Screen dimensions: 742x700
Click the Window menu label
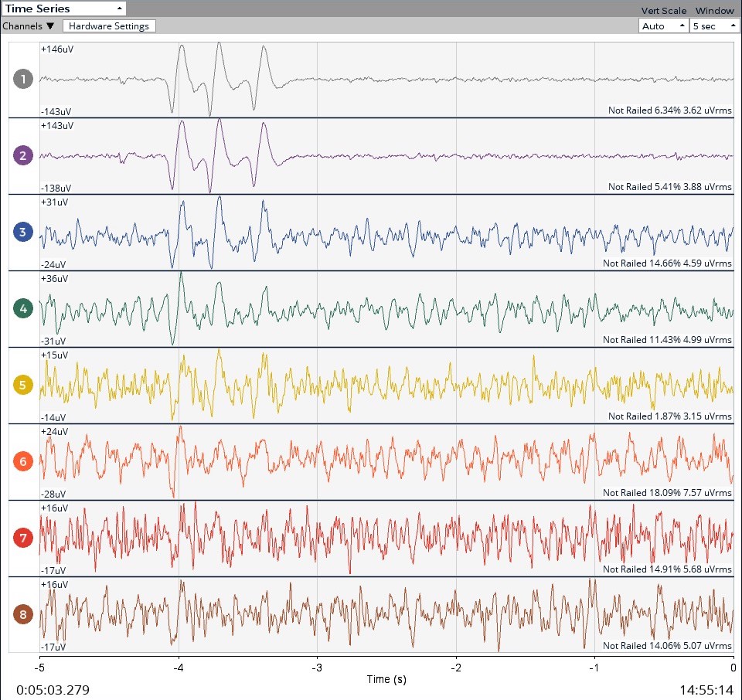714,10
